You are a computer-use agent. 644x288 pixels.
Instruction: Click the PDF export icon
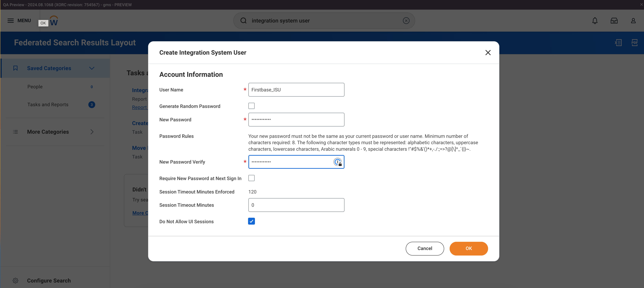635,43
